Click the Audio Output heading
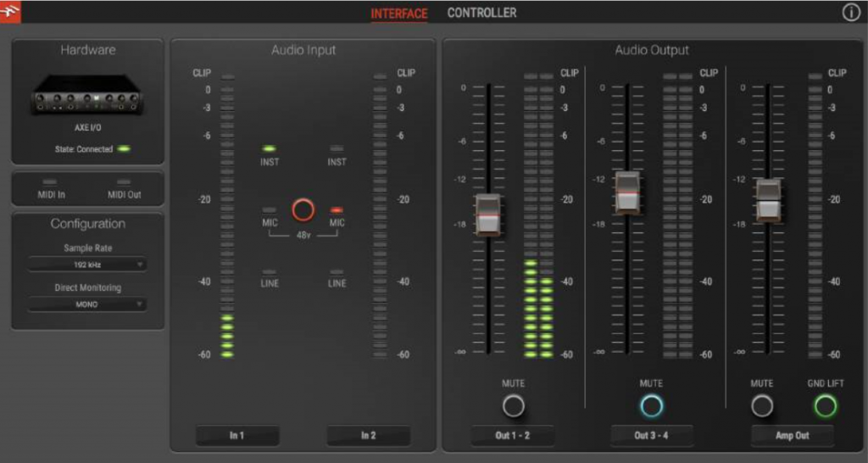Screen dimensions: 868x463 click(652, 50)
